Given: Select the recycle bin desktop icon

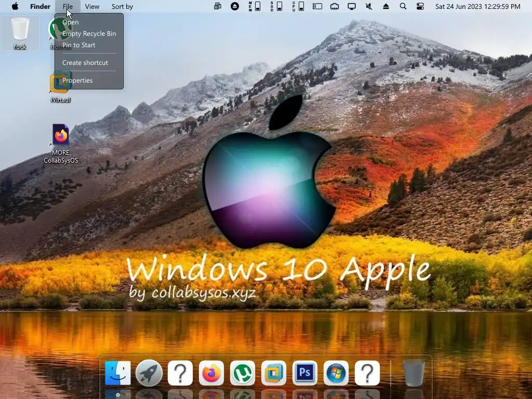Looking at the screenshot, I should [20, 33].
